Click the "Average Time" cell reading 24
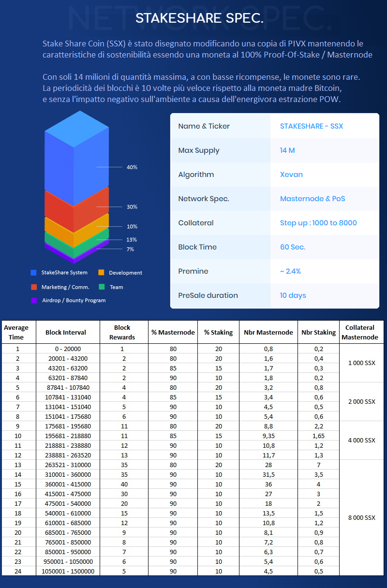387x588 pixels. point(18,571)
